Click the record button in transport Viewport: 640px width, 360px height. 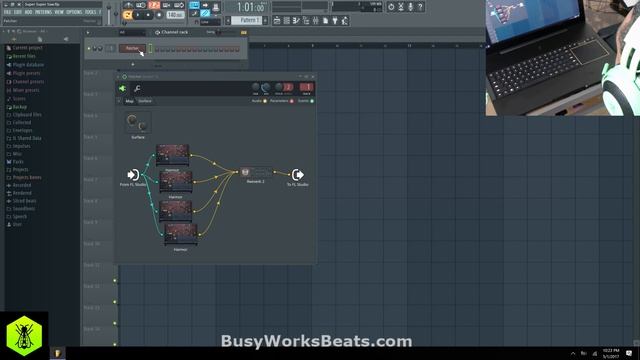point(159,15)
